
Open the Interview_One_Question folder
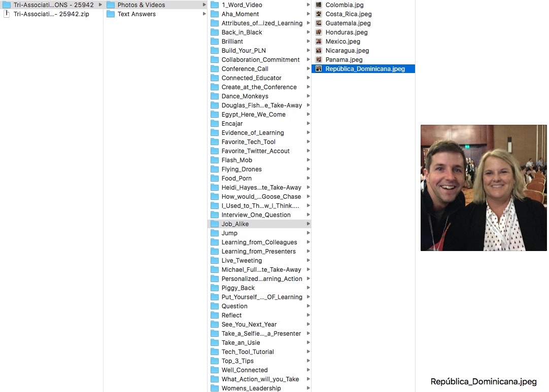(x=259, y=215)
